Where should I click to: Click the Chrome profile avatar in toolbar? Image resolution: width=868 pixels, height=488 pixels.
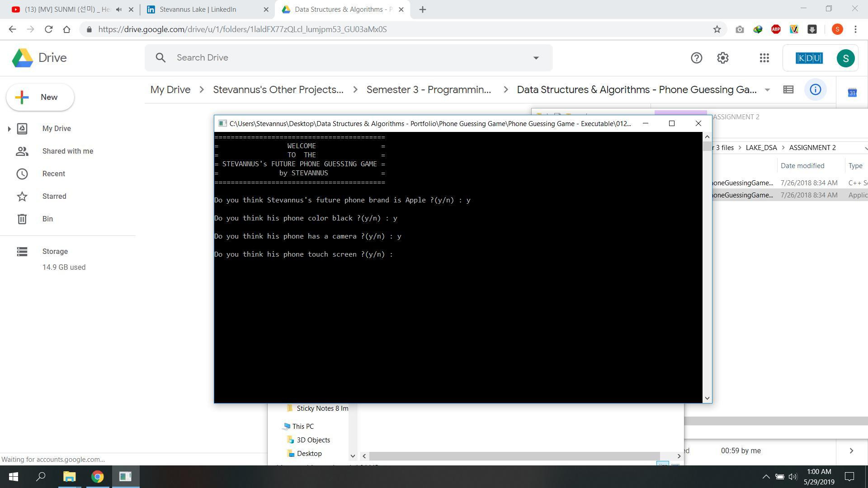pyautogui.click(x=837, y=29)
